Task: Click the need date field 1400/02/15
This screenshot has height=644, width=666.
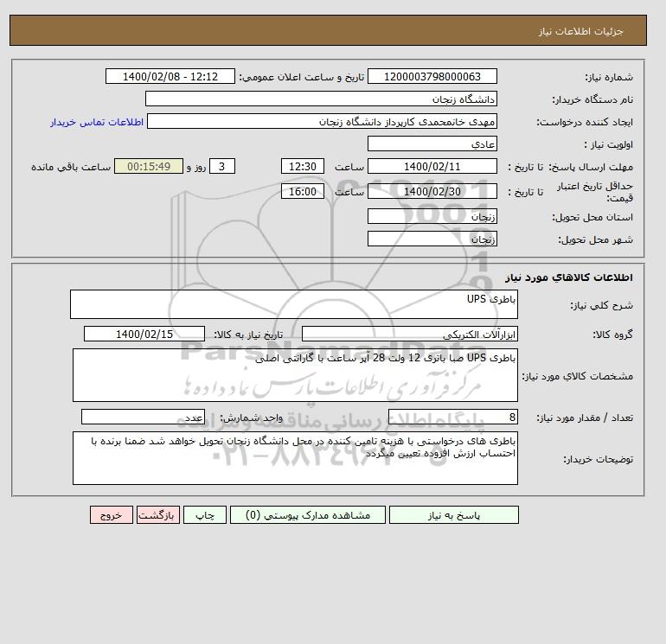Action: [144, 334]
